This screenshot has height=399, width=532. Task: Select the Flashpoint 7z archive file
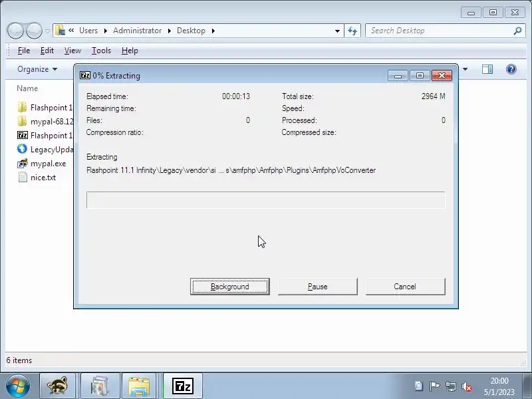(45, 136)
